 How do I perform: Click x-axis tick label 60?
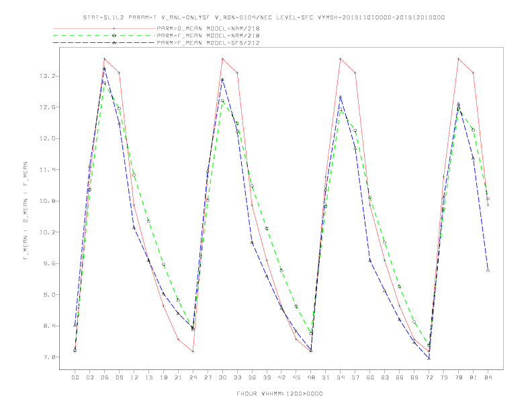(370, 377)
